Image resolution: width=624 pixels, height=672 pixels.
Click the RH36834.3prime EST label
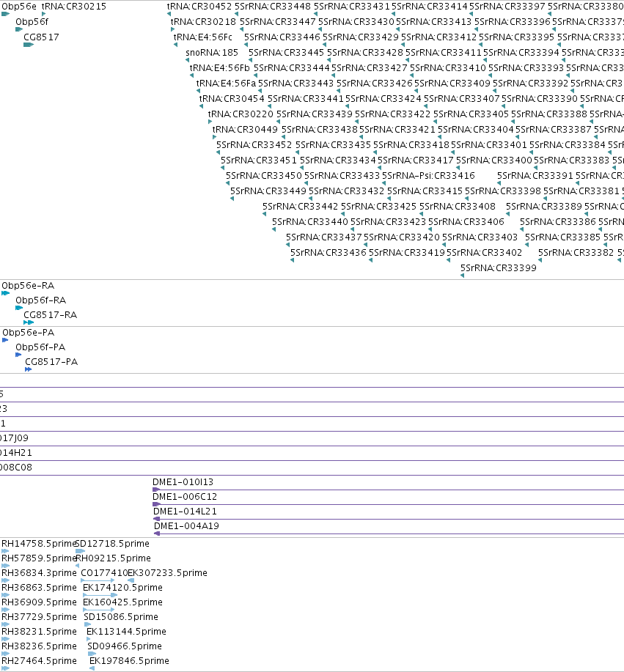(x=39, y=572)
